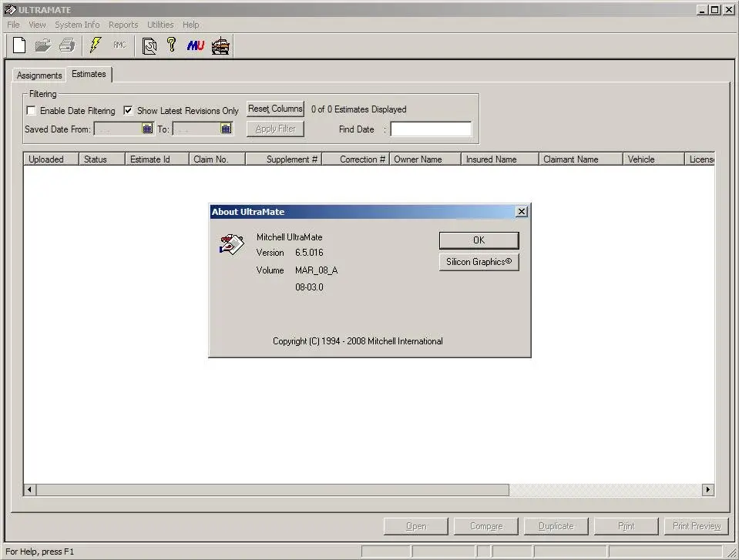Click OK in About UltraMate dialog
Screen dimensions: 739x560
pos(479,240)
